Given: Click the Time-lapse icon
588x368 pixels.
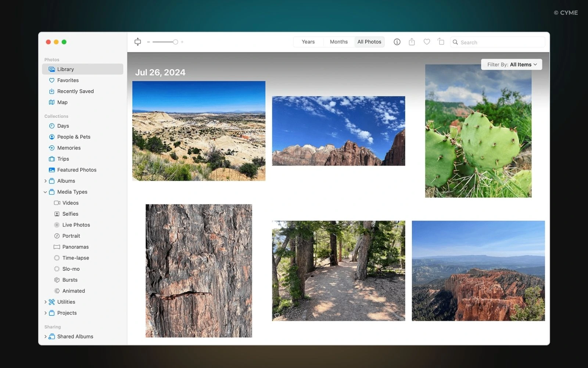Looking at the screenshot, I should pos(57,258).
